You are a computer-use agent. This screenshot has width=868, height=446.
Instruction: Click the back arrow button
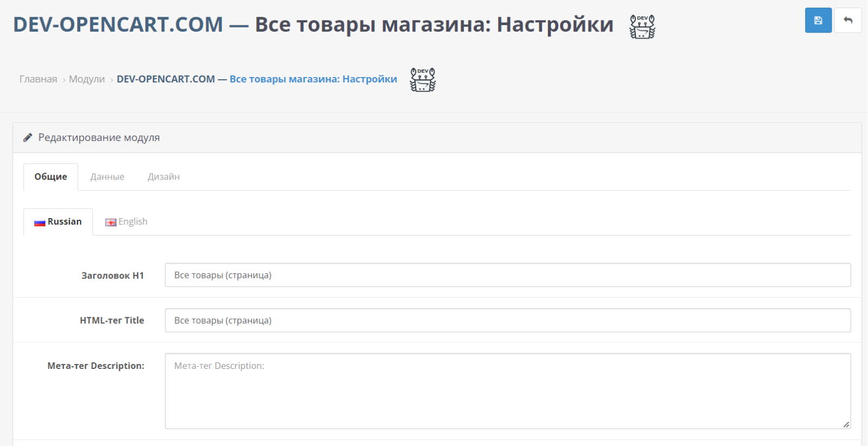848,21
